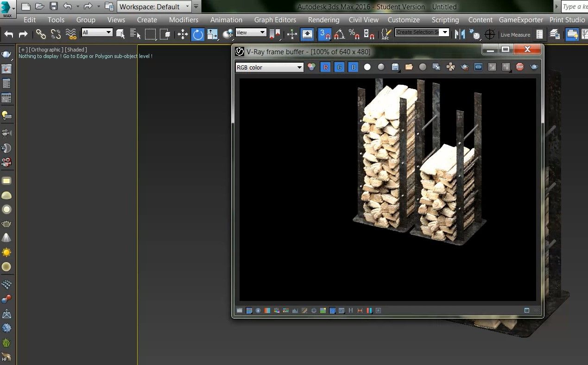Viewport: 588px width, 365px height.
Task: Open the selection filter 'All' dropdown
Action: [97, 32]
